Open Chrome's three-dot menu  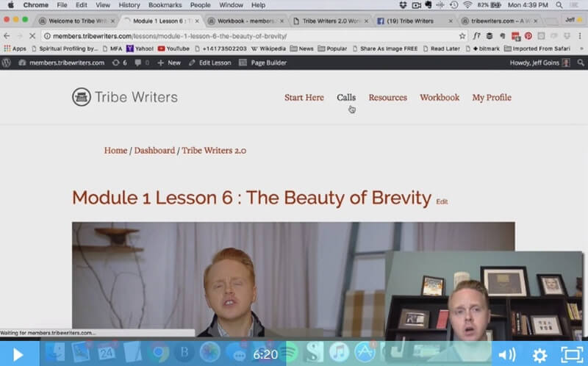[x=580, y=36]
